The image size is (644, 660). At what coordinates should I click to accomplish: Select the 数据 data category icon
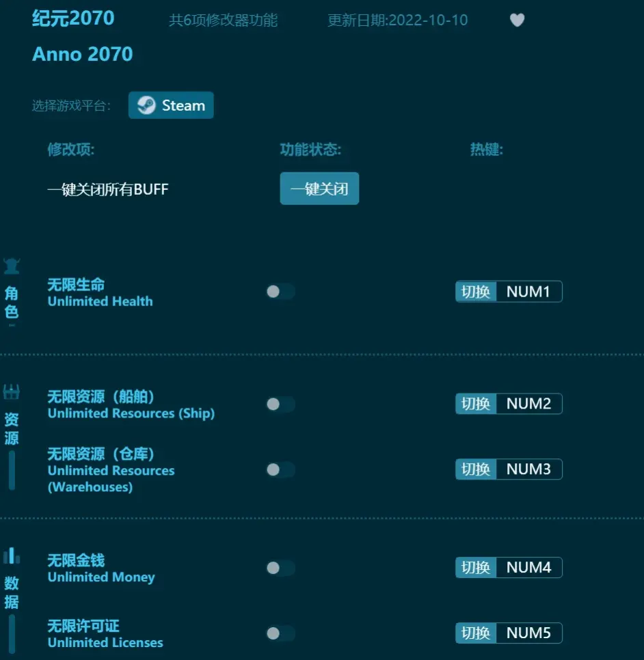pos(12,555)
